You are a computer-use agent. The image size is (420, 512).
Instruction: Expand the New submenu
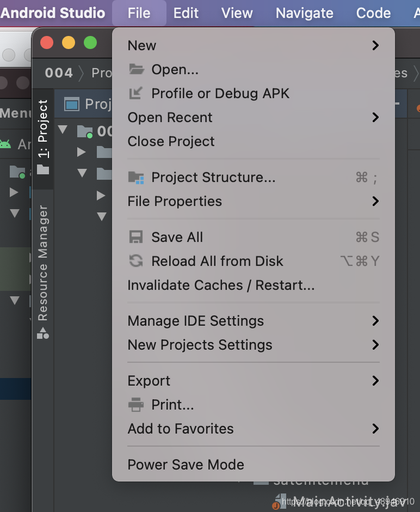pos(254,45)
